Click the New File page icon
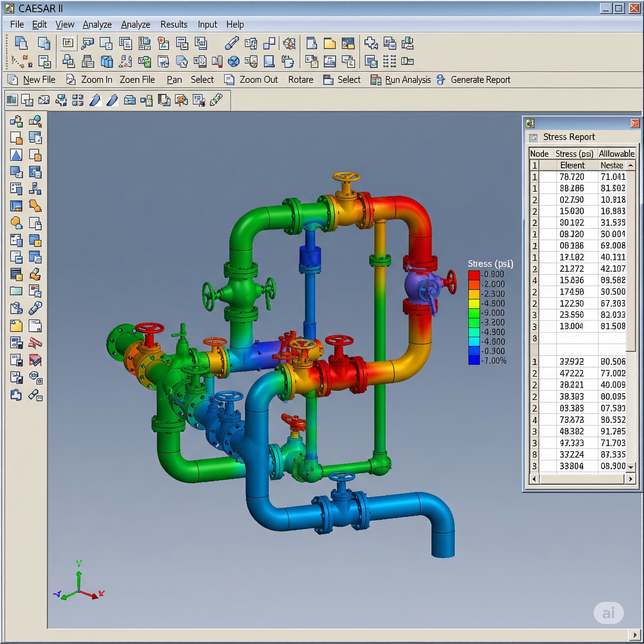 coord(13,80)
